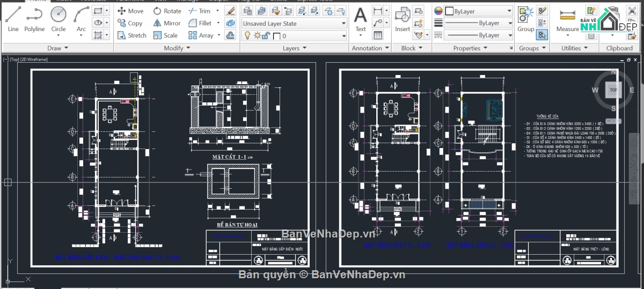The width and height of the screenshot is (644, 289).
Task: Open the Fillet flyout arrow
Action: pos(217,23)
